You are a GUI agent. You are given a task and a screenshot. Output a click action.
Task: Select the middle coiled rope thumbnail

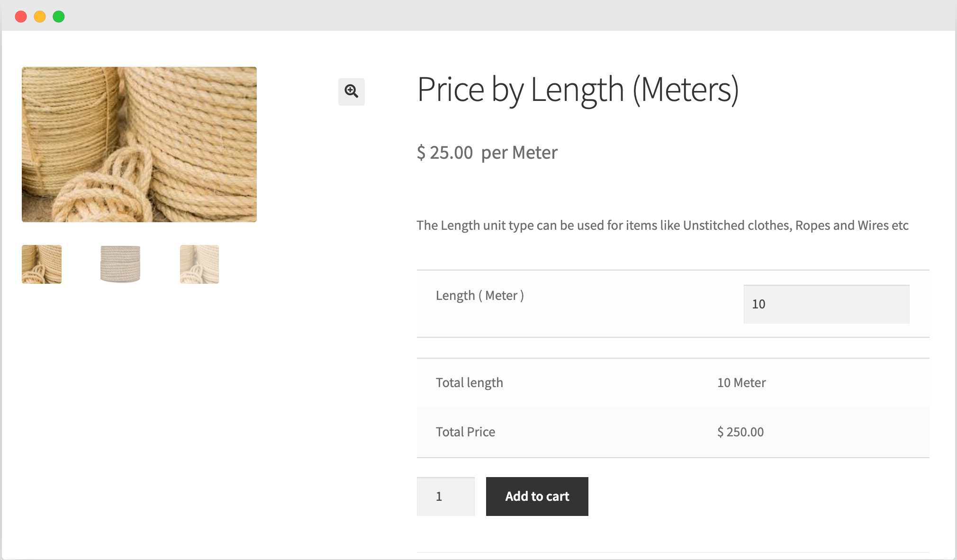click(120, 264)
